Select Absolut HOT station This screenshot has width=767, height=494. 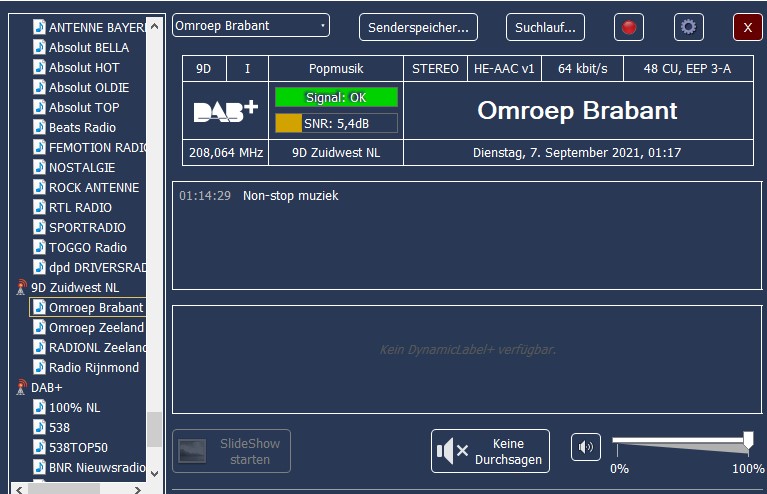(84, 68)
